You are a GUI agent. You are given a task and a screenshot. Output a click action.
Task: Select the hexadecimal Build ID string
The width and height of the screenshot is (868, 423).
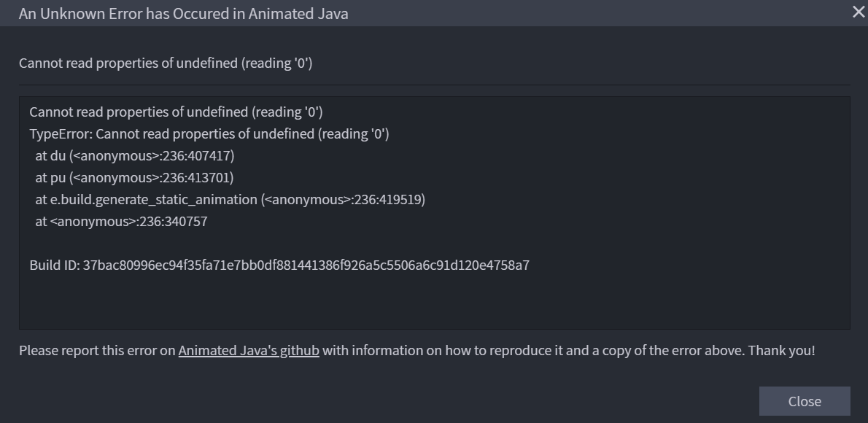(x=306, y=265)
